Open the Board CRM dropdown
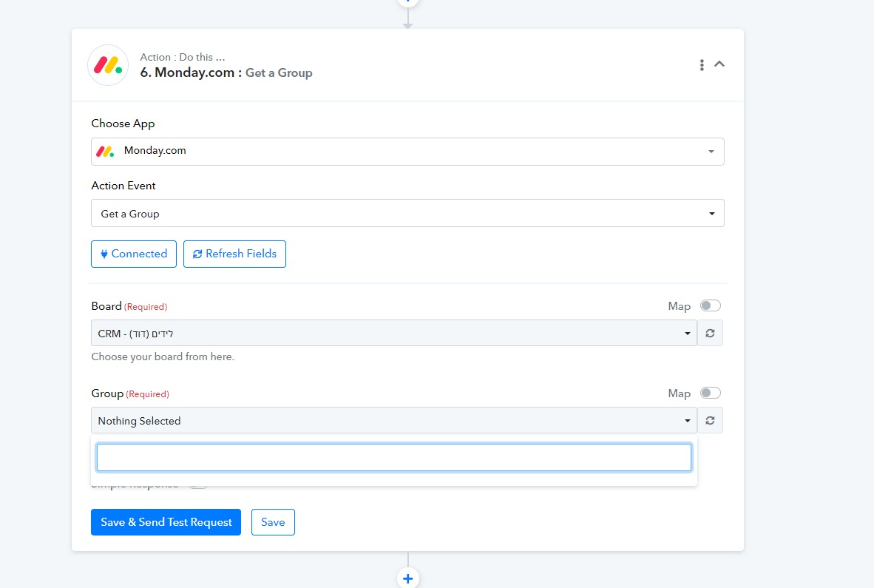Viewport: 874px width, 588px height. [393, 333]
